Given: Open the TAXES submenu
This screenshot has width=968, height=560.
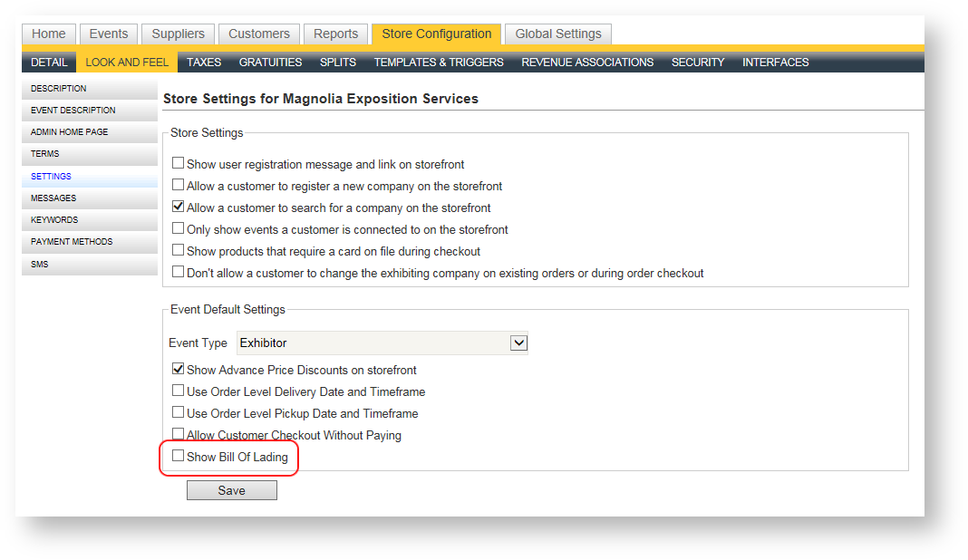Looking at the screenshot, I should coord(204,63).
